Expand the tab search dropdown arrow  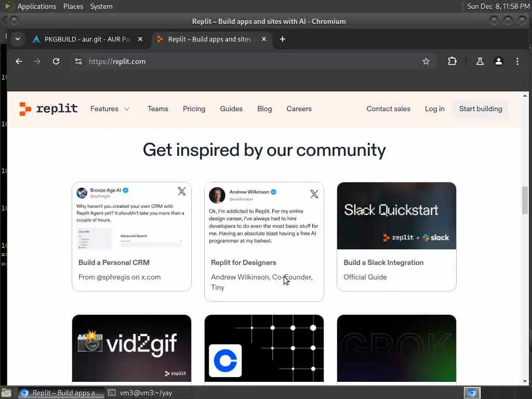18,39
